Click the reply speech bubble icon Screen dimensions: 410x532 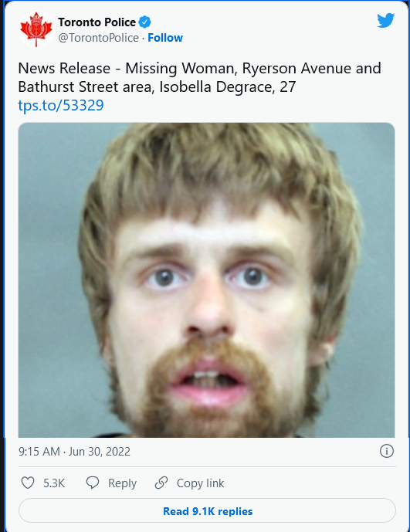(x=93, y=483)
